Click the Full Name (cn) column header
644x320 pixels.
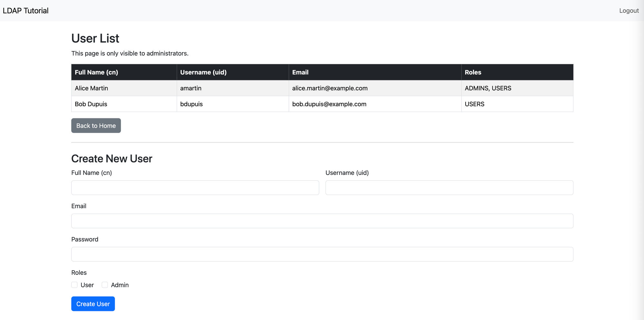pyautogui.click(x=96, y=72)
